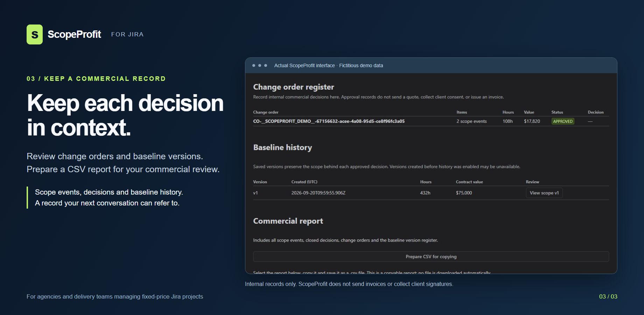Click the 2026-09-20T09:59:55.906Z timestamp
Viewport: 644px width, 315px height.
click(318, 193)
